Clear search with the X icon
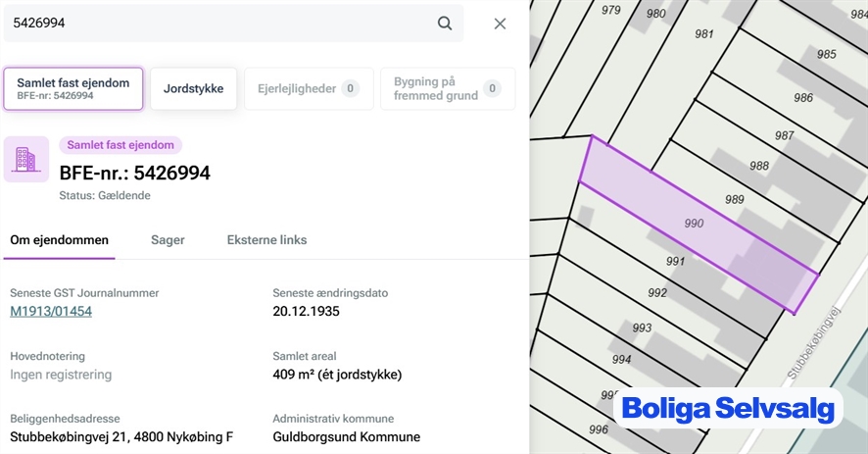The image size is (868, 454). [500, 24]
